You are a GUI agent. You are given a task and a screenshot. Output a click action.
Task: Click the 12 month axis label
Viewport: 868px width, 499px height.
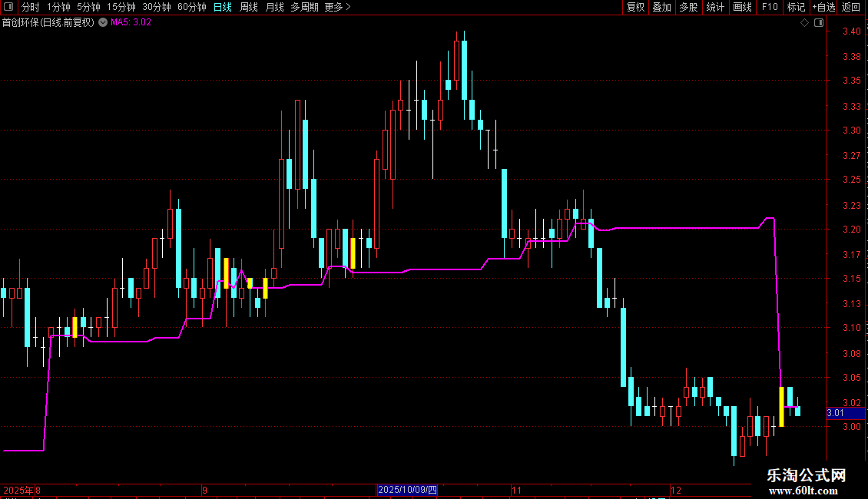coord(675,490)
